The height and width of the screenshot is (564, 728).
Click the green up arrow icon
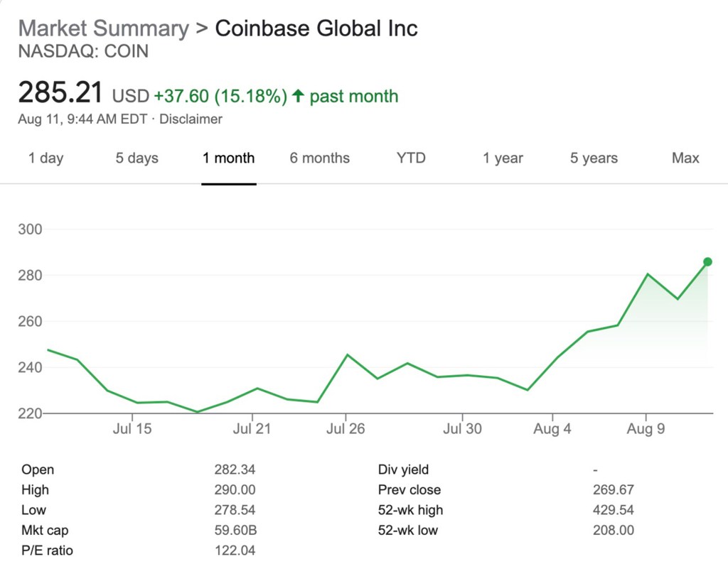pyautogui.click(x=298, y=96)
